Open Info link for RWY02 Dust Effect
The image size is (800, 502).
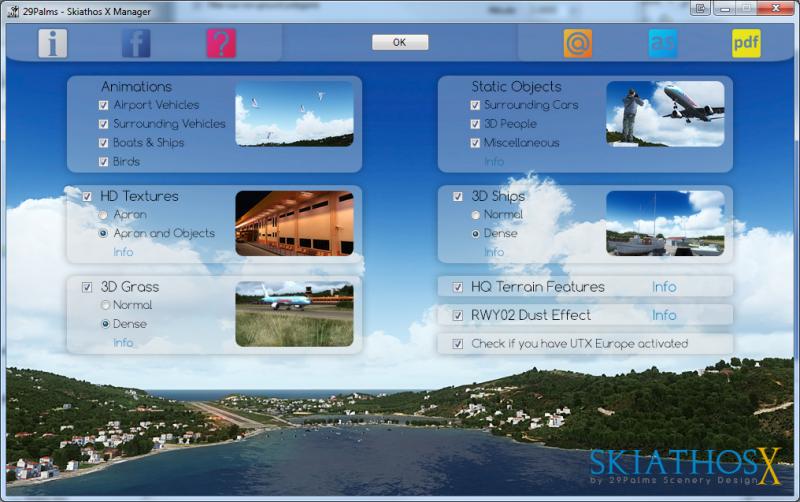click(664, 315)
